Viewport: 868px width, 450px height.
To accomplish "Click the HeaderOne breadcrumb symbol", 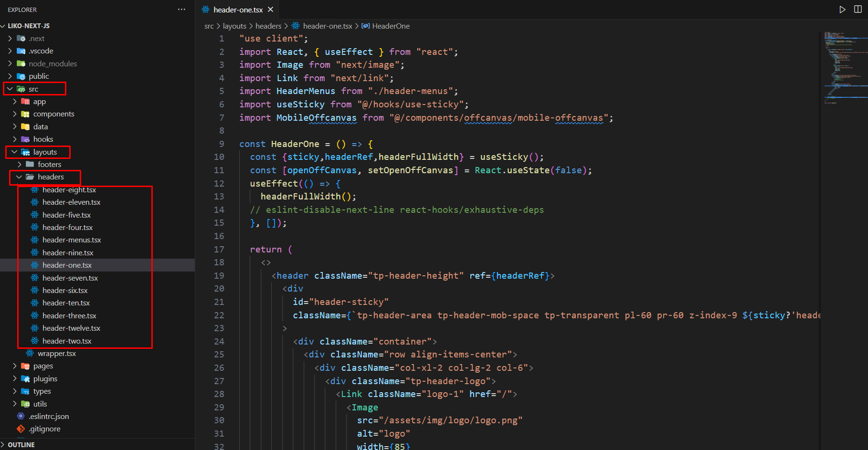I will 390,26.
